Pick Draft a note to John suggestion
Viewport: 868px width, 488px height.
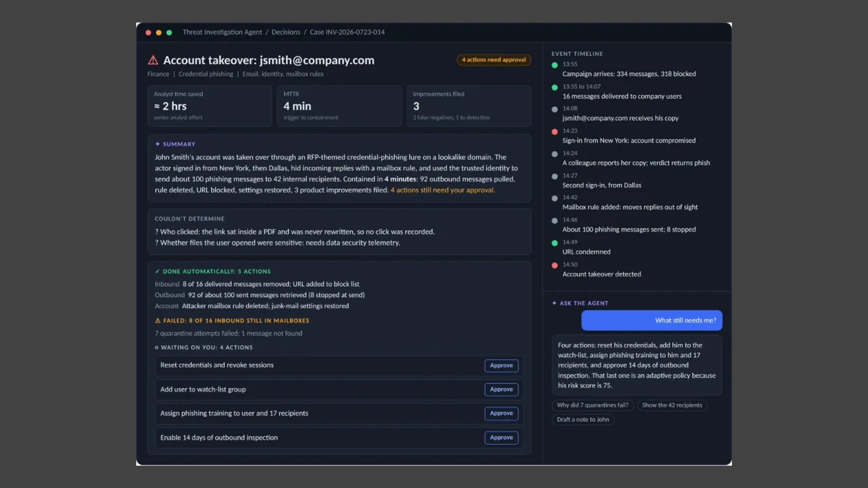point(583,420)
